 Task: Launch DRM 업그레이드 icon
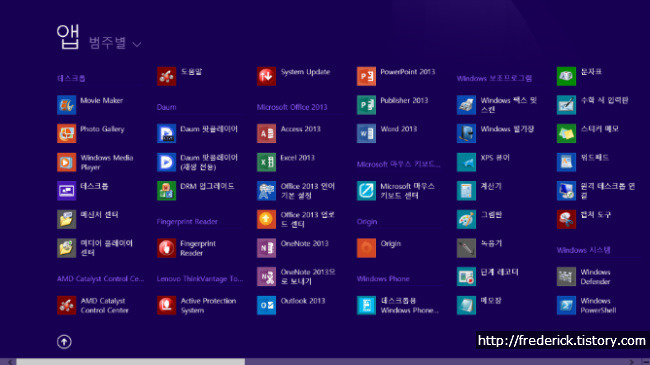(166, 191)
